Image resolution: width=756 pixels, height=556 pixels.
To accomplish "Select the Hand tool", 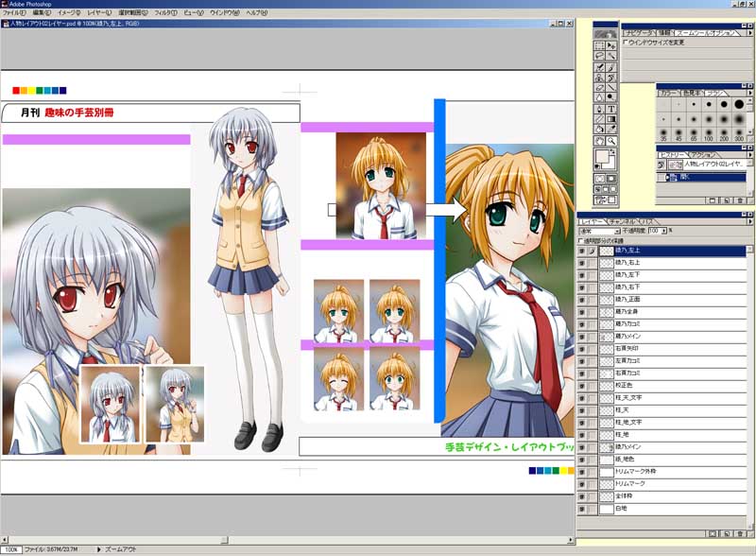I will click(599, 141).
